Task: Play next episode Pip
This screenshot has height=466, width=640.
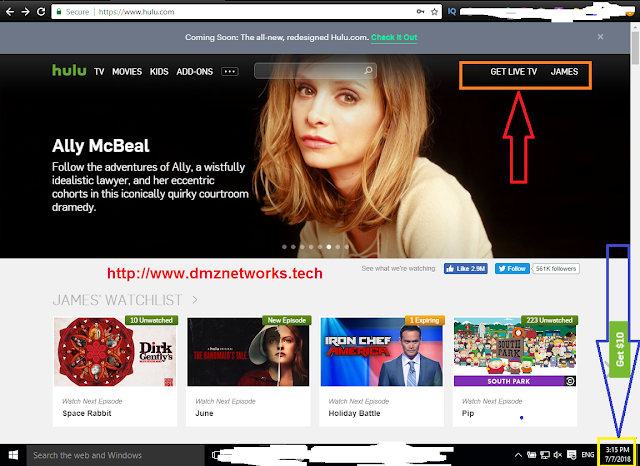Action: pyautogui.click(x=468, y=413)
